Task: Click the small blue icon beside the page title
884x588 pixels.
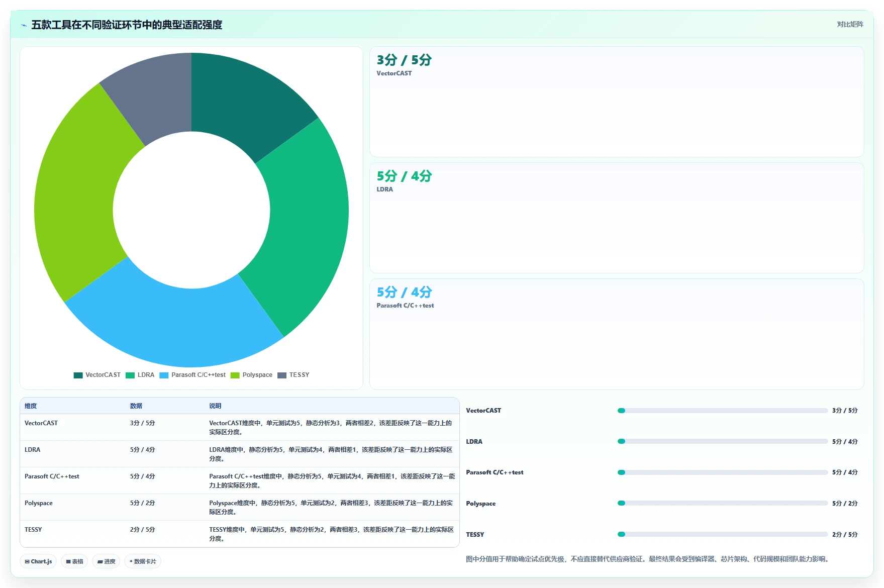Action: tap(24, 25)
